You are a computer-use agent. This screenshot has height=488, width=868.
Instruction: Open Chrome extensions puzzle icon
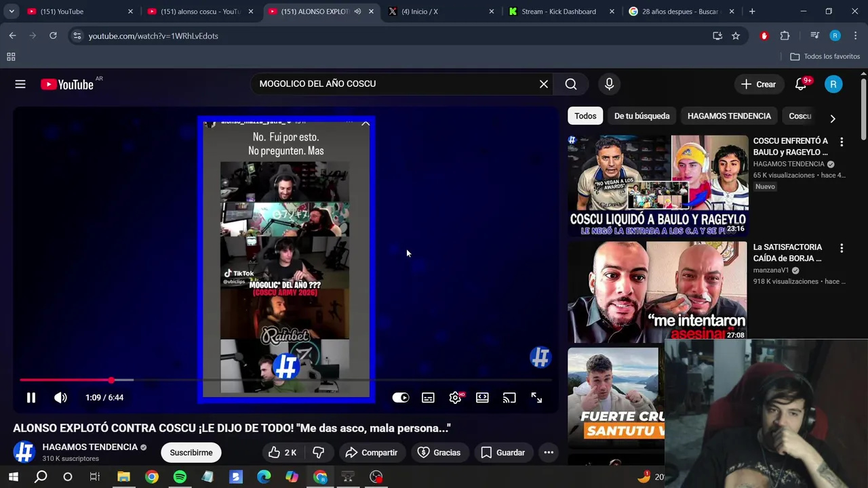coord(785,36)
